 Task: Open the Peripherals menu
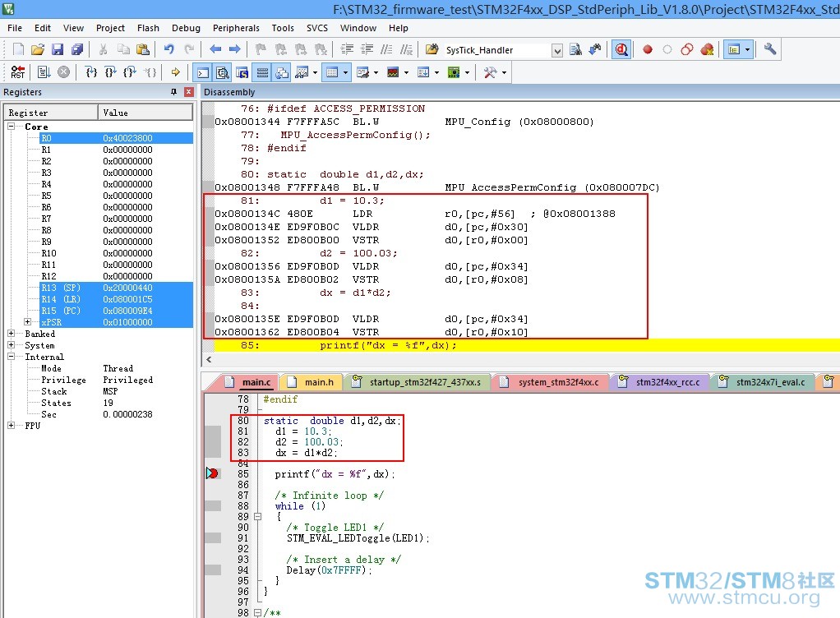click(x=236, y=28)
